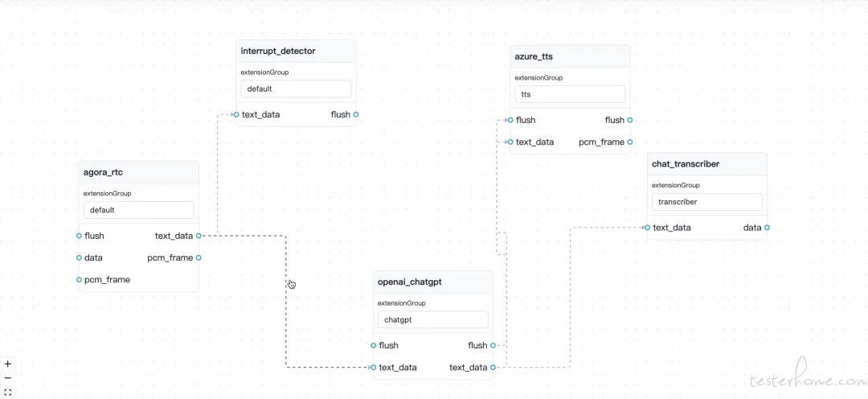Image resolution: width=868 pixels, height=399 pixels.
Task: Select the openai_chatgpt node title
Action: pyautogui.click(x=410, y=282)
